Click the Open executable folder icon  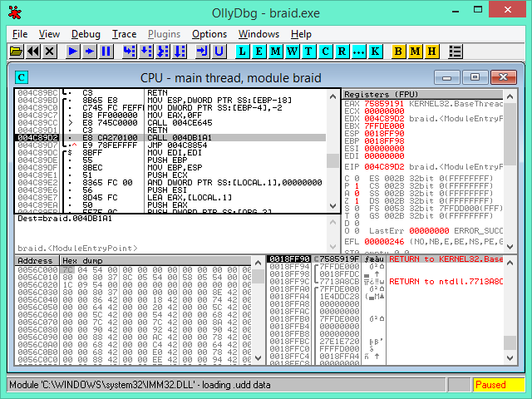(x=17, y=52)
